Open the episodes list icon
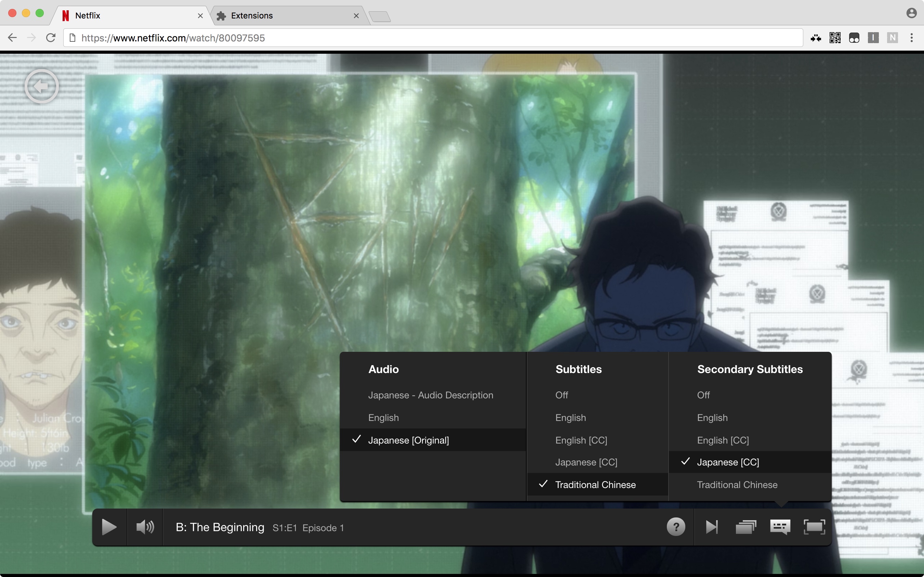This screenshot has width=924, height=577. 745,527
